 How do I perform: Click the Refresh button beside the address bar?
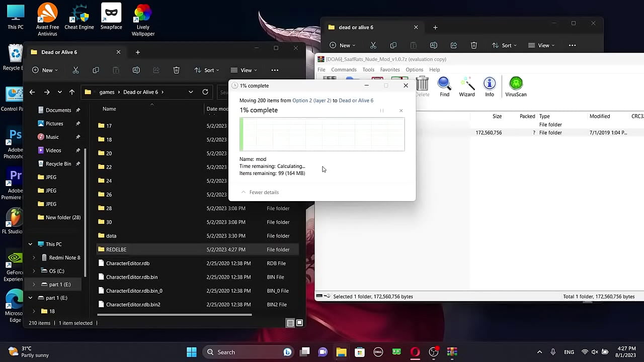205,92
